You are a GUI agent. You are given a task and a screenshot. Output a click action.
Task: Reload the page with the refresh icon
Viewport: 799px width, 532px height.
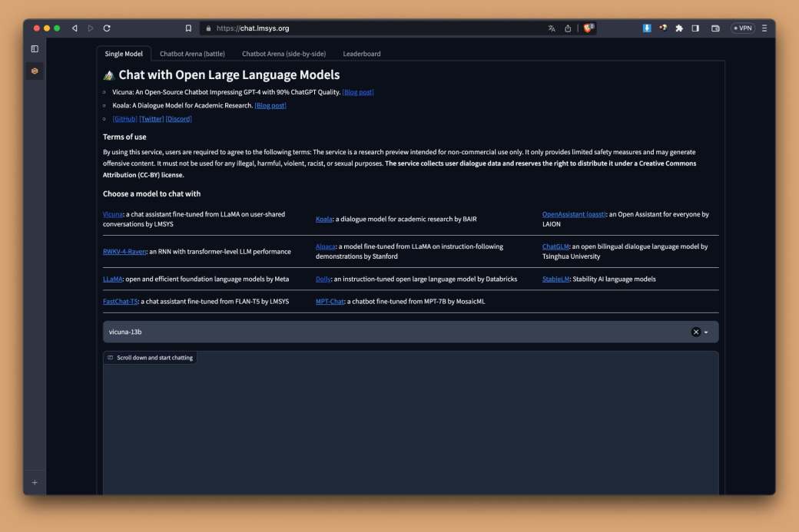pyautogui.click(x=107, y=28)
